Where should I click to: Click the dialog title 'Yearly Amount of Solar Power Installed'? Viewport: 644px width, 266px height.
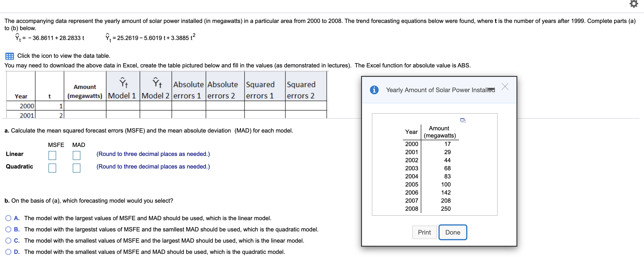click(440, 90)
